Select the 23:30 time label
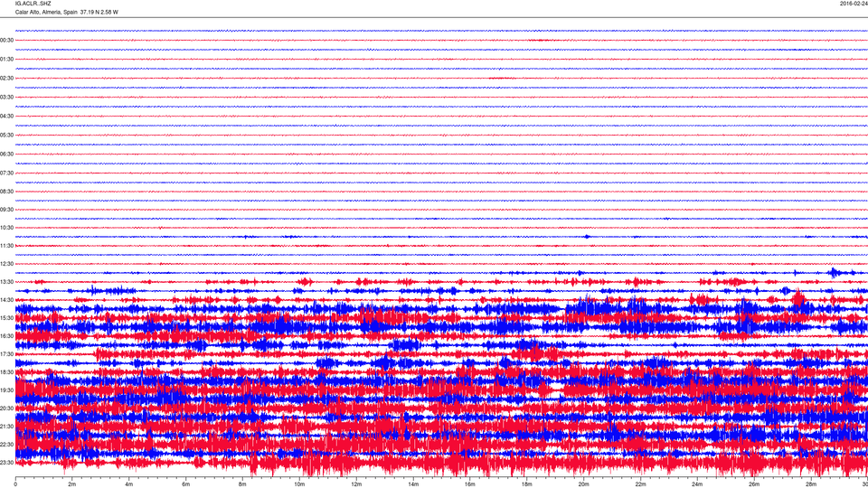 (x=6, y=463)
